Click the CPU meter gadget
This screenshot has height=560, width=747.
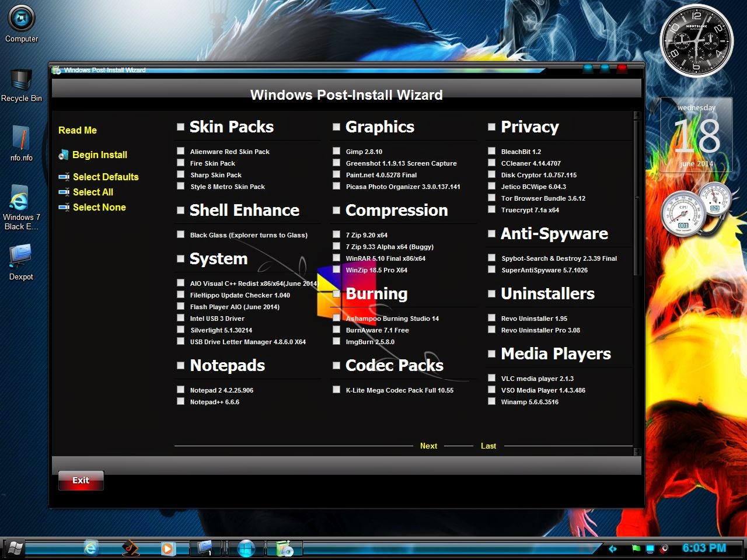(x=683, y=214)
